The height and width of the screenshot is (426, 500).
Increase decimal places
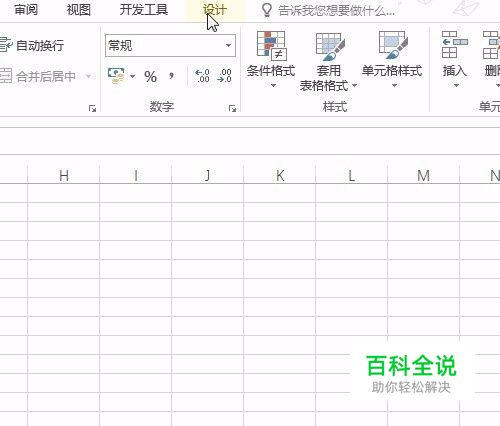click(x=202, y=76)
